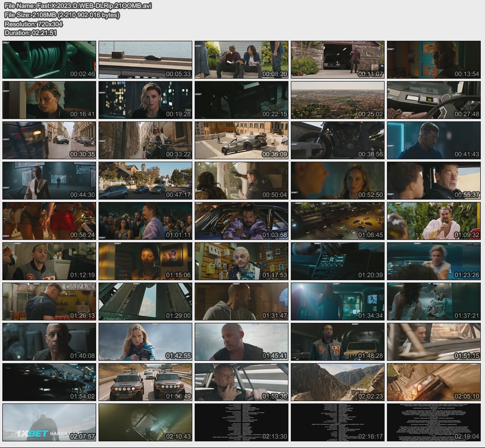Screen dimensions: 485x448
Task: Select the bridge car frame at 00:05:33
Action: pos(145,60)
